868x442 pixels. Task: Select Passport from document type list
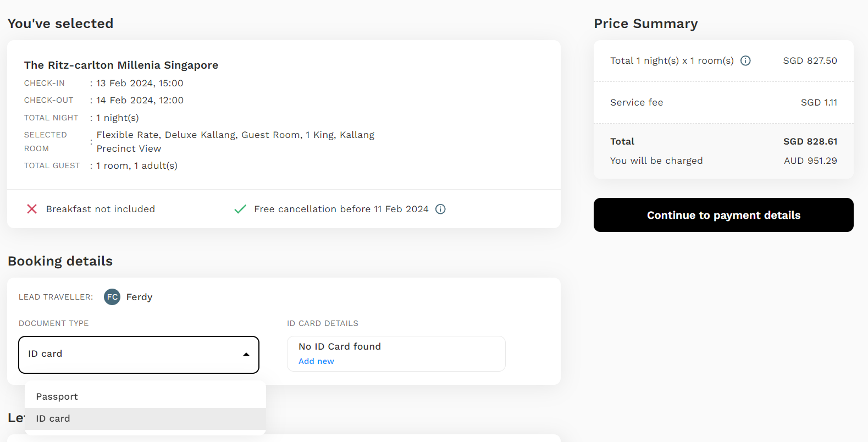(57, 396)
